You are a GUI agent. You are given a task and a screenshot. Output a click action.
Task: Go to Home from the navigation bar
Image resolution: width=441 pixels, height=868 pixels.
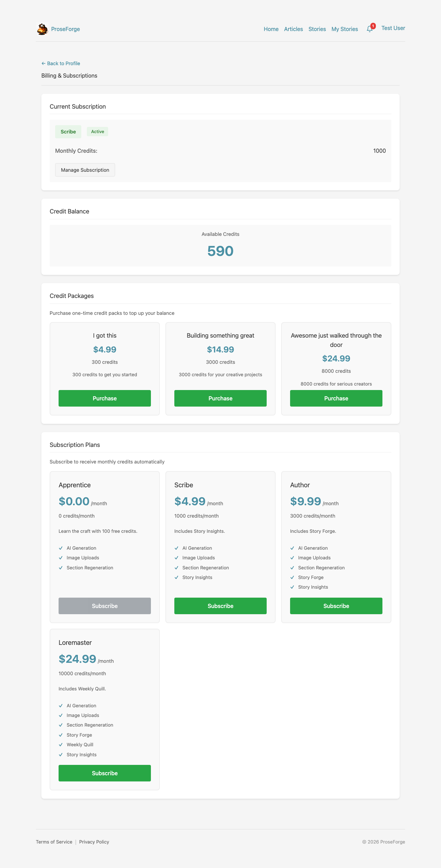pos(271,29)
